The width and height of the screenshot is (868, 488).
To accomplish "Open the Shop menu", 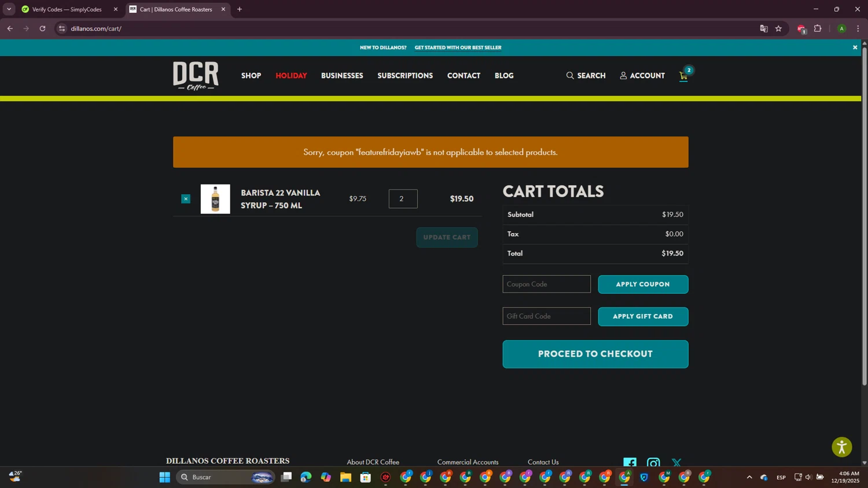I will (251, 76).
